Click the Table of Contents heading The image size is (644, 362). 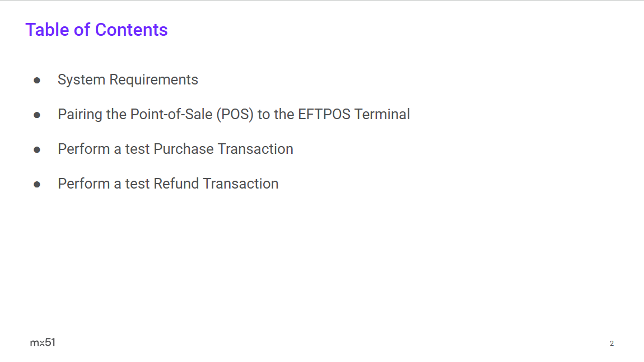(96, 30)
